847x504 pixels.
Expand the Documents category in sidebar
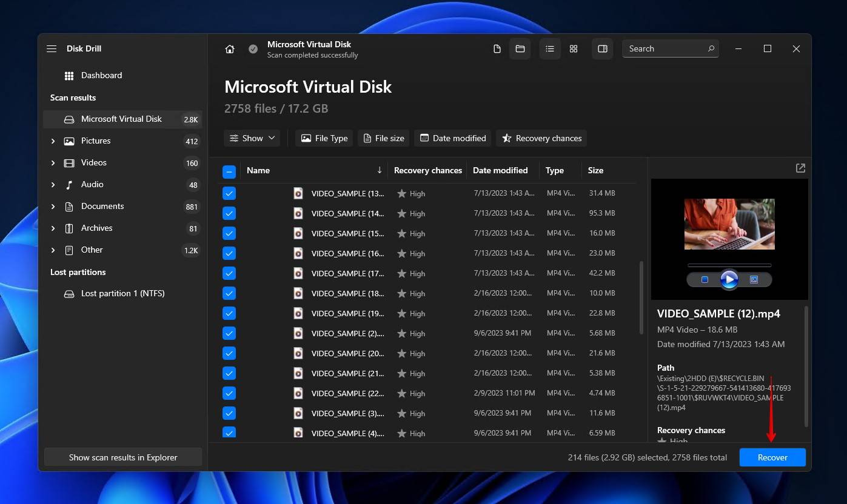coord(53,207)
